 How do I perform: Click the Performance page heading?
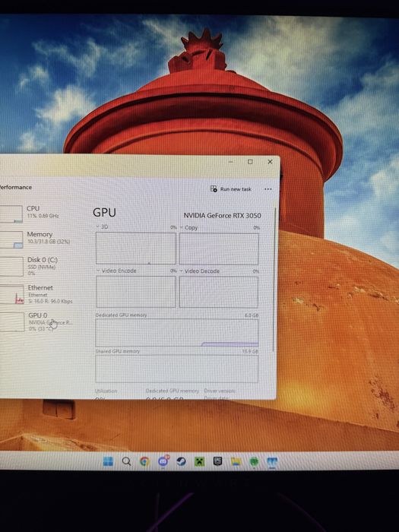(16, 187)
